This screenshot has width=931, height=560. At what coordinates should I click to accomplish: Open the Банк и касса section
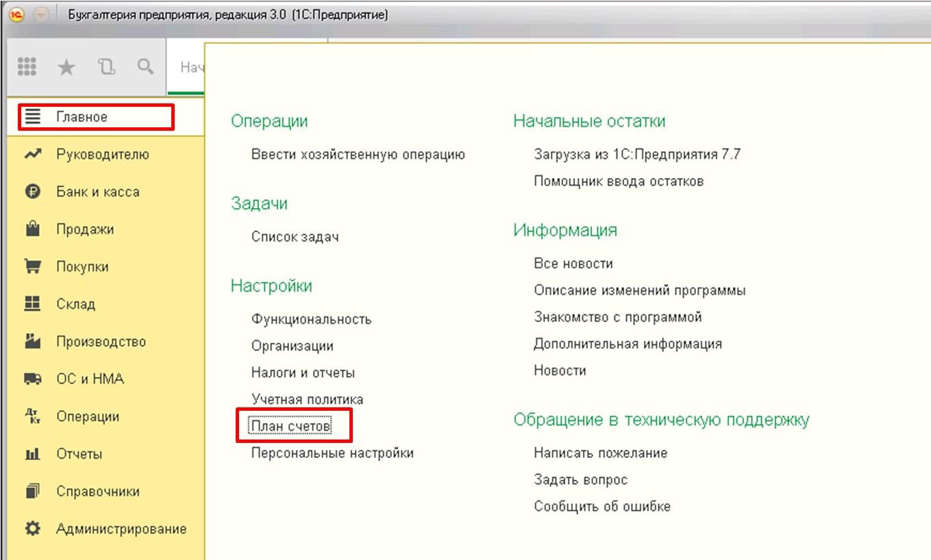(x=97, y=192)
